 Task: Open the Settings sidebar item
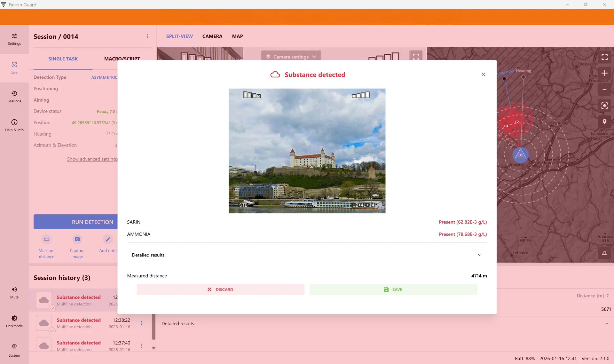[14, 39]
